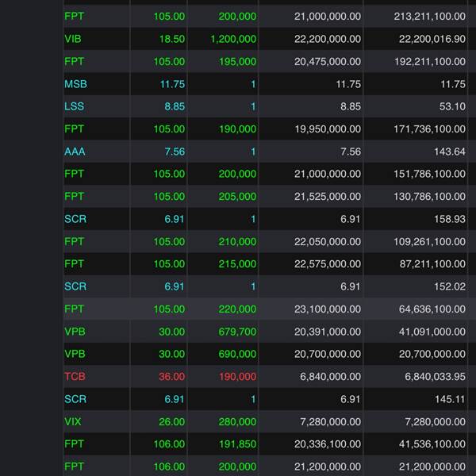The width and height of the screenshot is (476, 476).
Task: Click the VIX ticker symbol
Action: pos(73,422)
